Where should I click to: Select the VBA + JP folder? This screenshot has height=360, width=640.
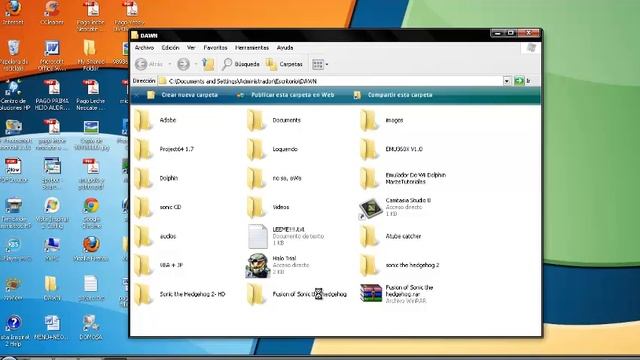pos(158,265)
